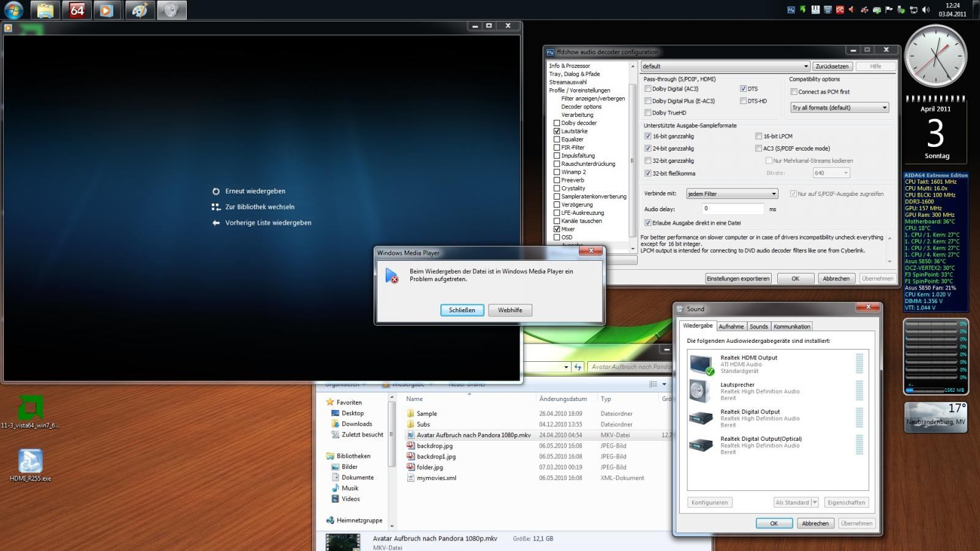Enable AC3 (S/PDIF encode mode)

[758, 149]
